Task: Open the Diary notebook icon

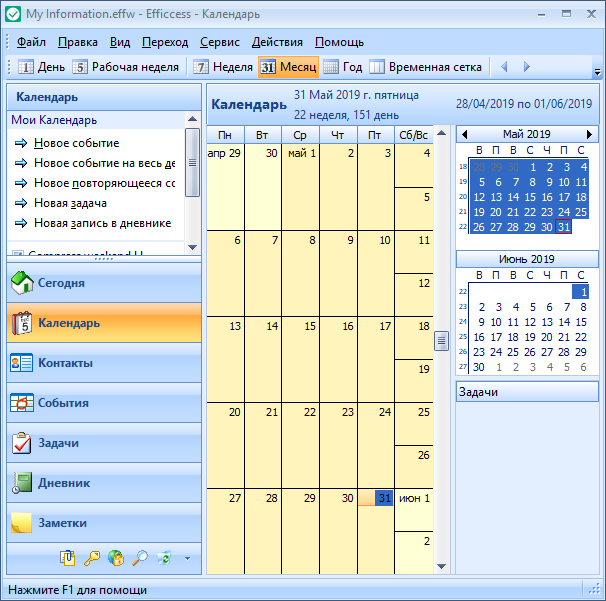Action: 22,483
